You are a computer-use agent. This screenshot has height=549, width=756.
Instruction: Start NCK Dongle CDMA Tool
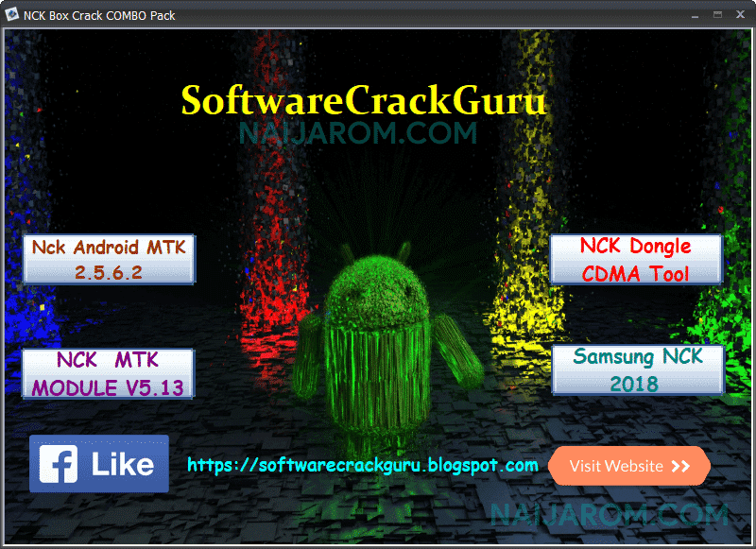[636, 259]
